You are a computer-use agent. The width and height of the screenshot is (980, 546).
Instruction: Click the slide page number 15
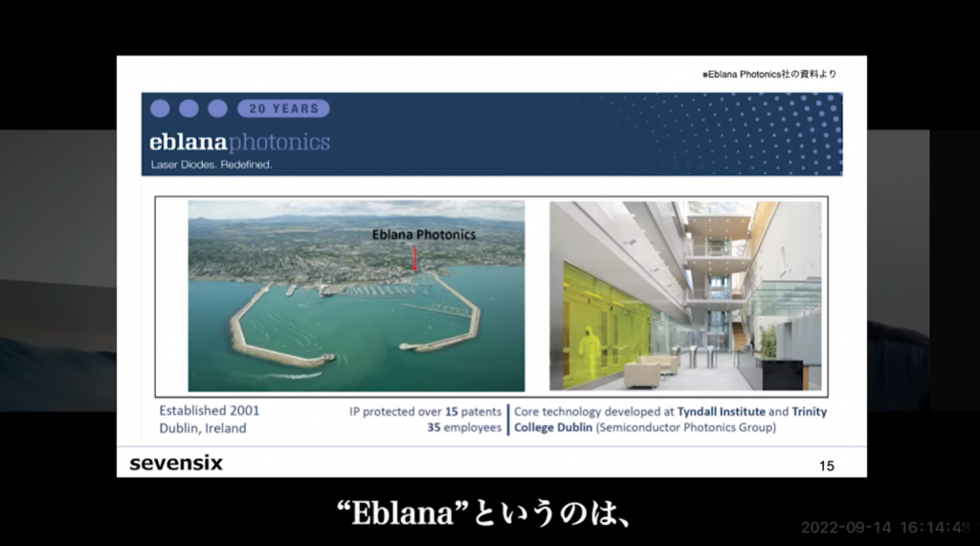(826, 466)
